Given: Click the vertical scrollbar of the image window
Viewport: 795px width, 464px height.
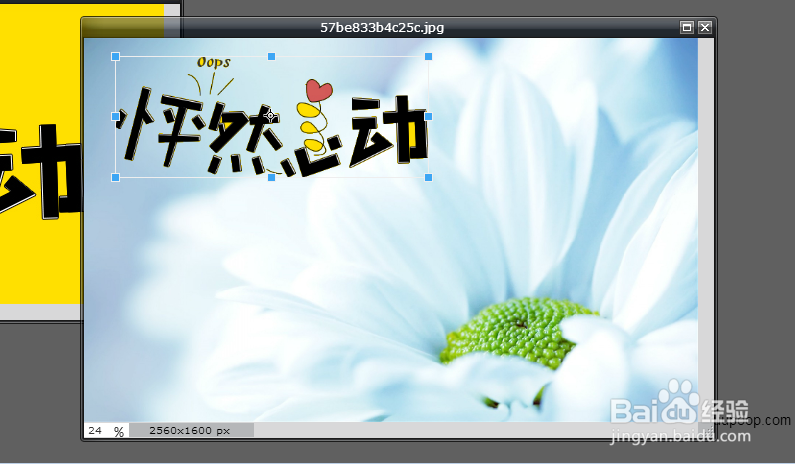Looking at the screenshot, I should (x=705, y=230).
